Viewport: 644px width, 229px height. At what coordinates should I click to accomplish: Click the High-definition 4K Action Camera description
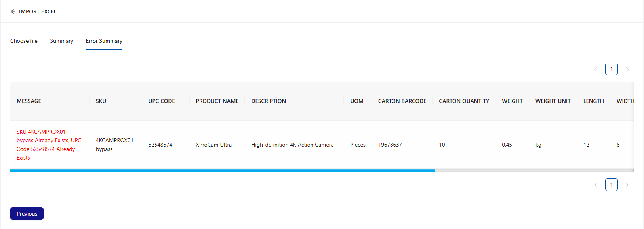(292, 145)
